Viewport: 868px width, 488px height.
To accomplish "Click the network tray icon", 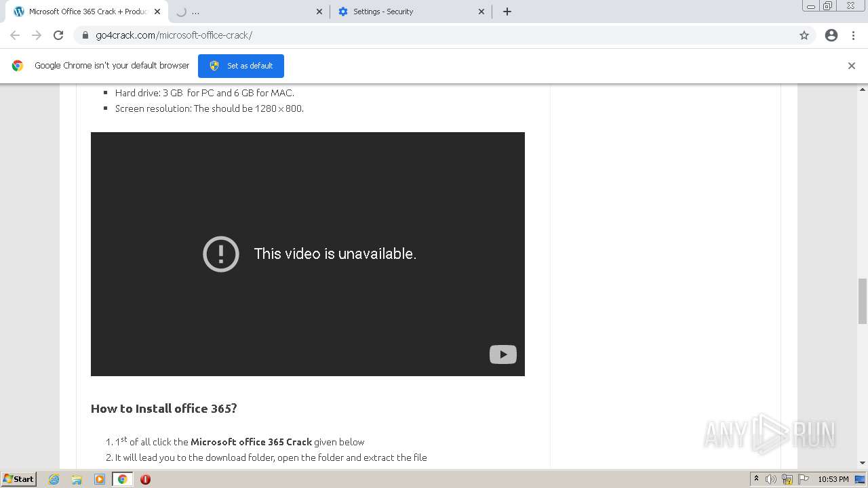I will (787, 479).
